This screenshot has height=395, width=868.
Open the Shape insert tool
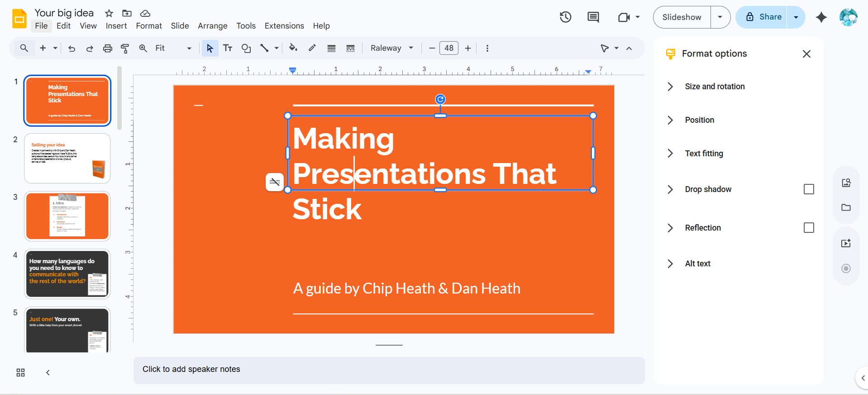(246, 48)
